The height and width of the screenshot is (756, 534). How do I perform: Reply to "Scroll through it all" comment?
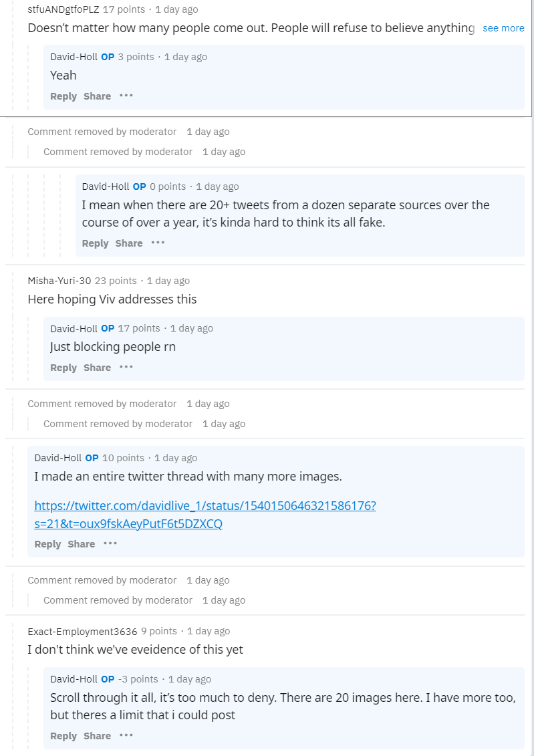point(63,736)
